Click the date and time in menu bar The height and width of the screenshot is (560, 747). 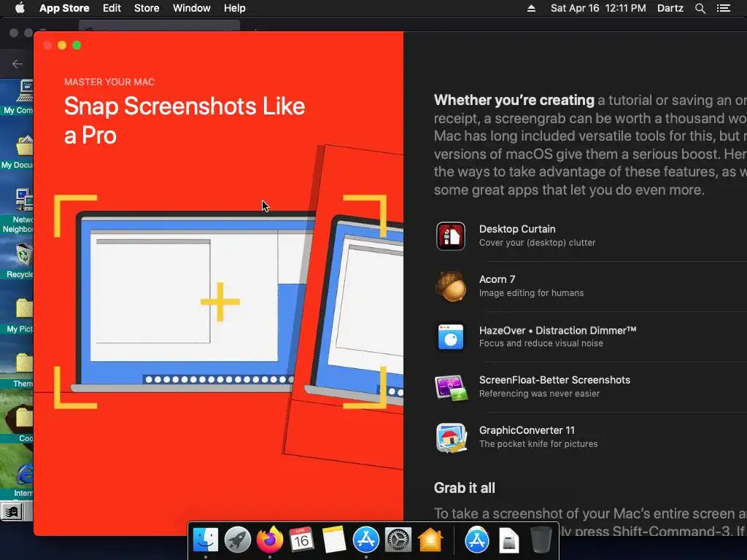pos(598,8)
